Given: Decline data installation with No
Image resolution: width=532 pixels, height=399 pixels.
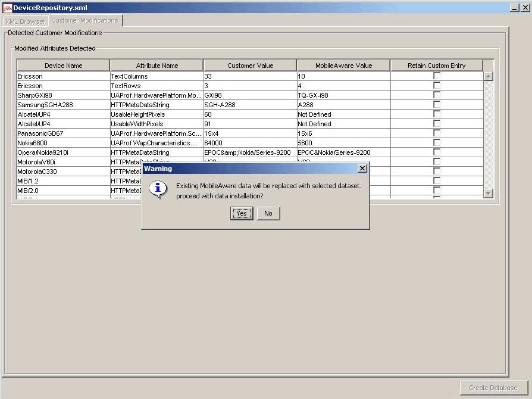Looking at the screenshot, I should pyautogui.click(x=268, y=213).
